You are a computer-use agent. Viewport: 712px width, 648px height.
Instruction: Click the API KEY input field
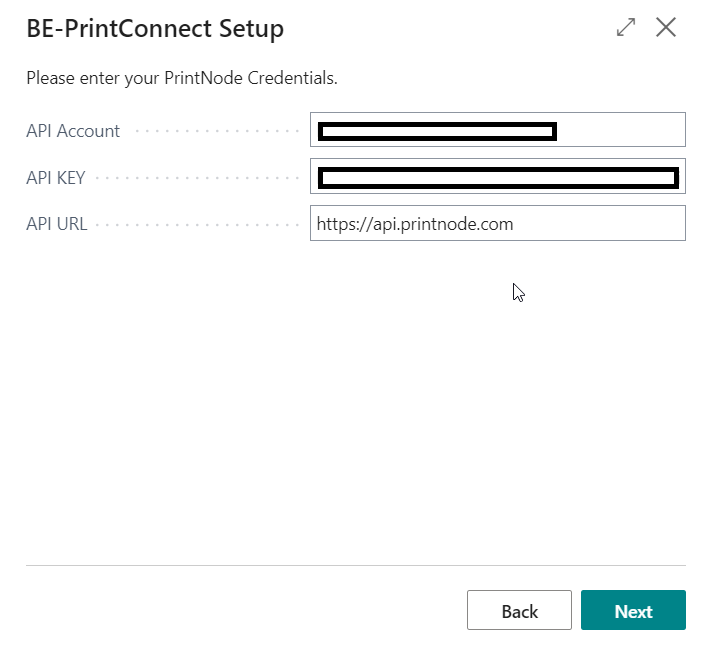pos(498,176)
